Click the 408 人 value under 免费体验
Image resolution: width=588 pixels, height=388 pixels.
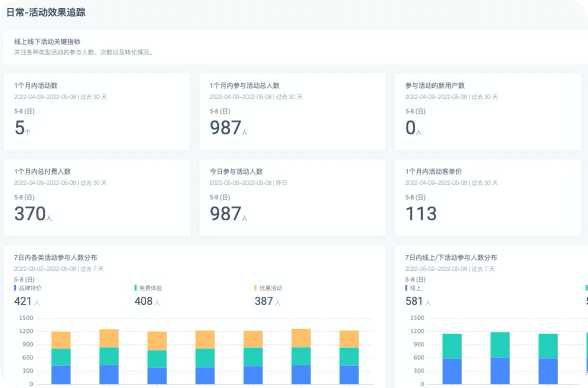tap(147, 301)
